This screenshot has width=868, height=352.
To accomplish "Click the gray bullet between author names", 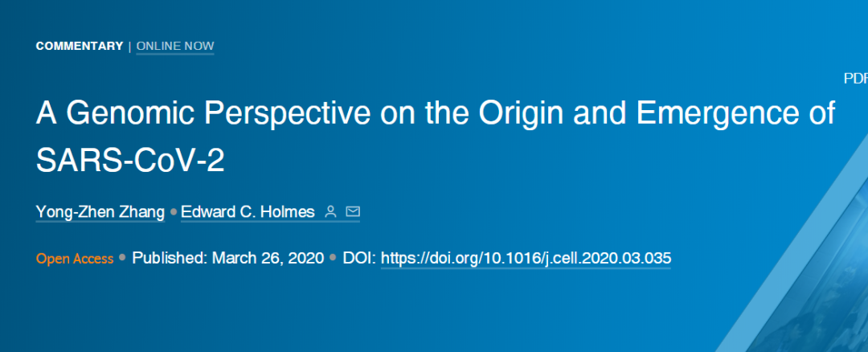I will point(174,212).
